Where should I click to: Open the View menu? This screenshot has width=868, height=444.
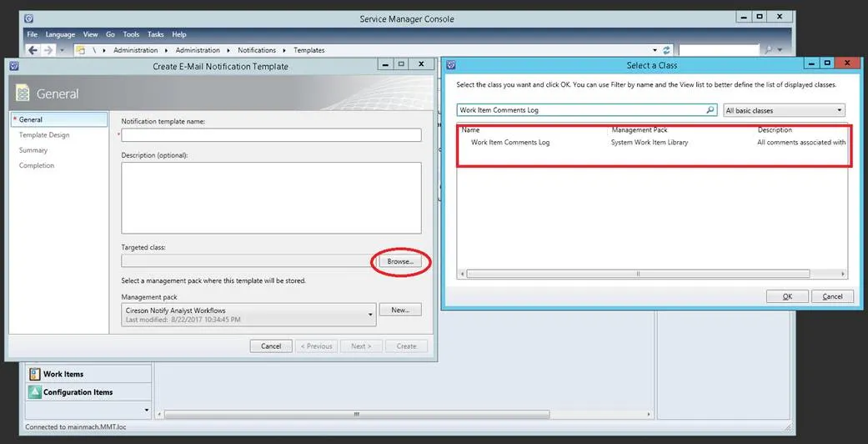click(90, 34)
